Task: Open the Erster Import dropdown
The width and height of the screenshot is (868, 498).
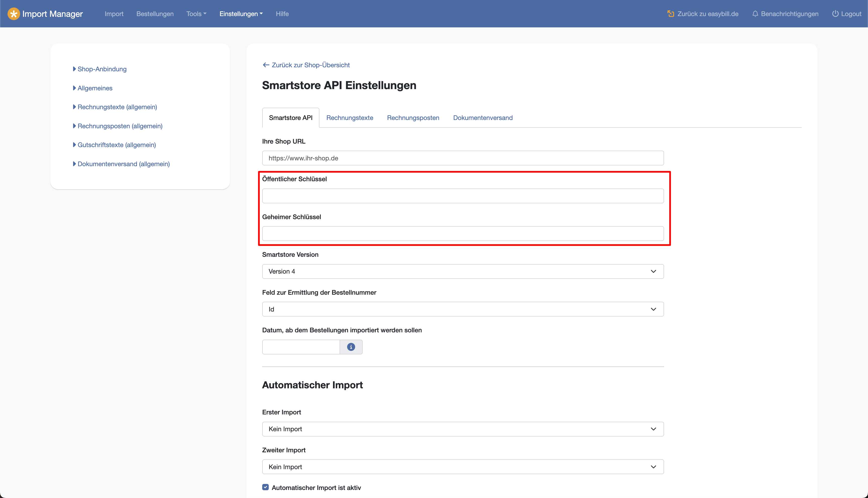Action: 463,429
